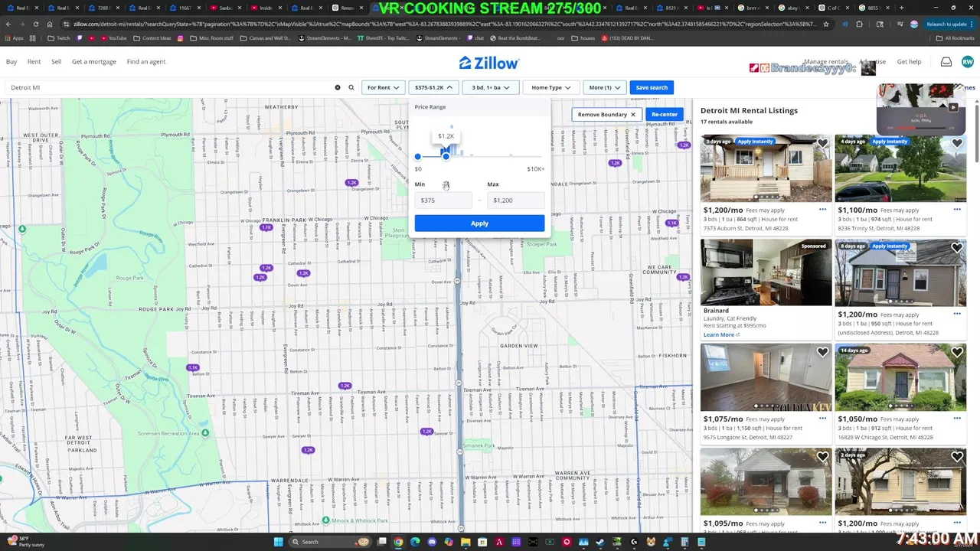The width and height of the screenshot is (980, 551).
Task: Re-center the map
Action: (664, 115)
